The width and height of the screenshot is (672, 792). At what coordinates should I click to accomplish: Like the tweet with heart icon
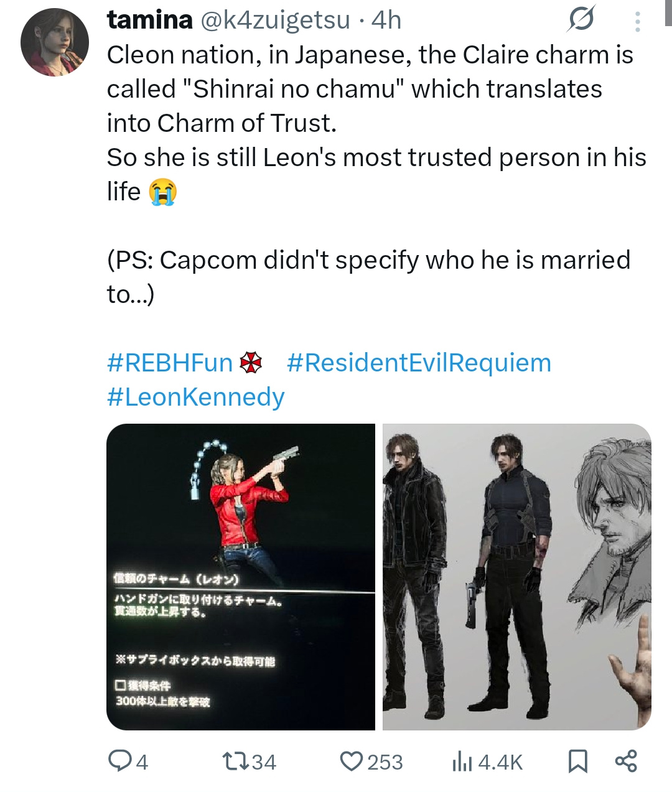pyautogui.click(x=352, y=761)
